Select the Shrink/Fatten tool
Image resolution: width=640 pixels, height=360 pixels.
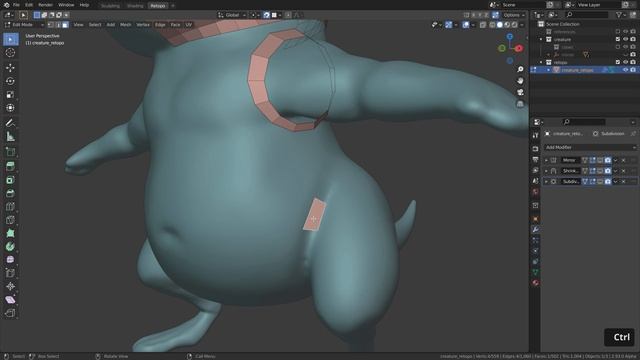coord(10,287)
